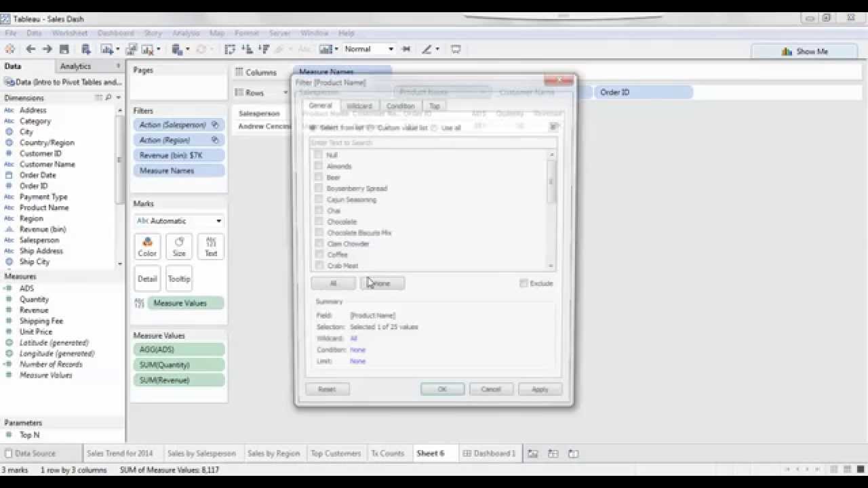Open the Data pane options arrow
The width and height of the screenshot is (868, 488).
118,66
